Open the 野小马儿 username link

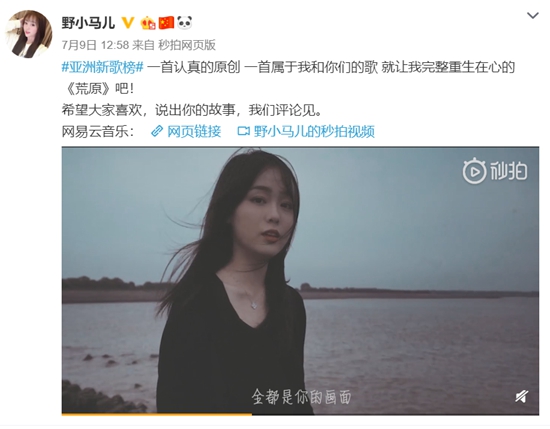click(x=88, y=23)
